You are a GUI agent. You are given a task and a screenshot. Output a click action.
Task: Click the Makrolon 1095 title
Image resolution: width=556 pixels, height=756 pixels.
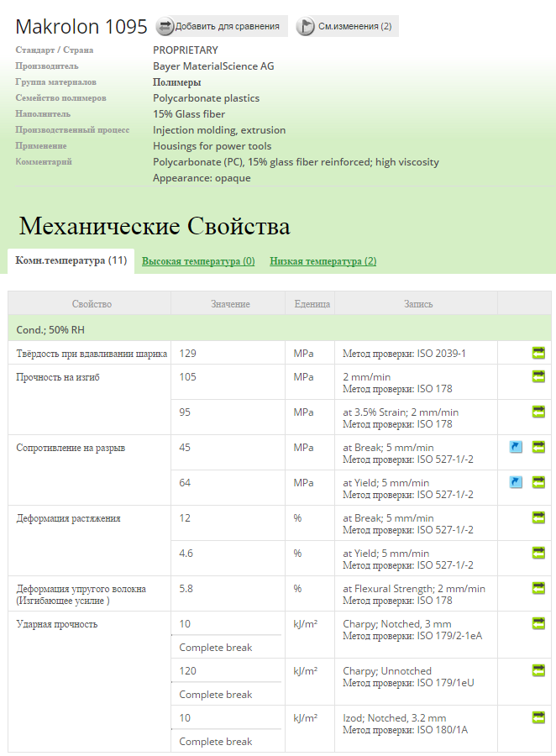[81, 27]
